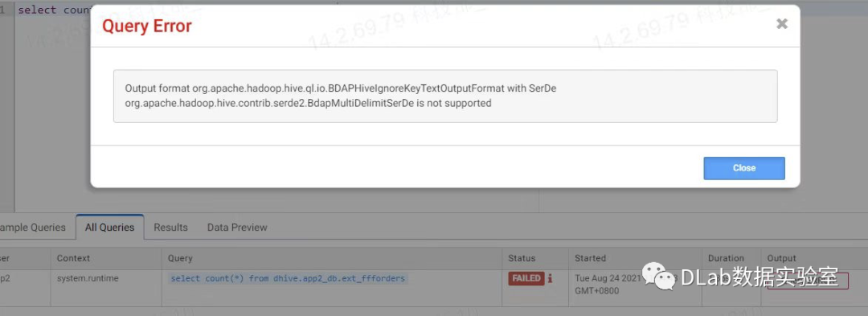Click the Context column header
Viewport: 868px width, 316px height.
click(x=73, y=258)
